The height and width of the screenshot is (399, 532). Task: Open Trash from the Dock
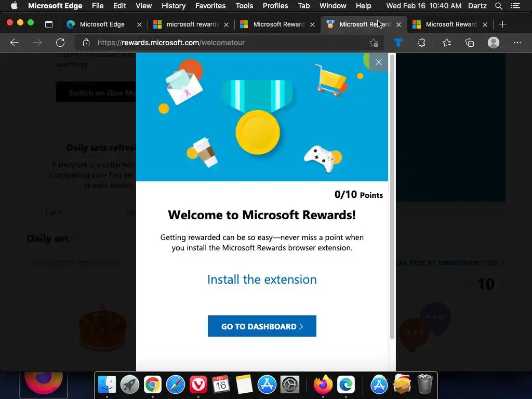(x=425, y=384)
